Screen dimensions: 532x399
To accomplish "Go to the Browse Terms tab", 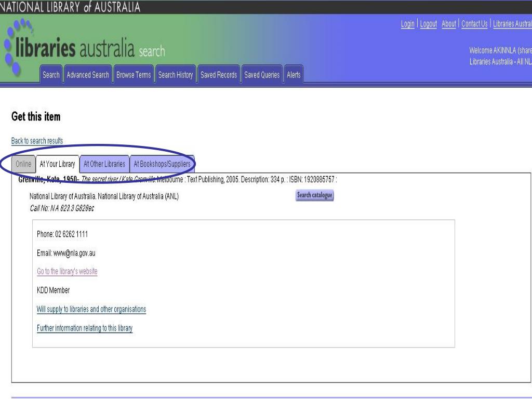I will (134, 75).
